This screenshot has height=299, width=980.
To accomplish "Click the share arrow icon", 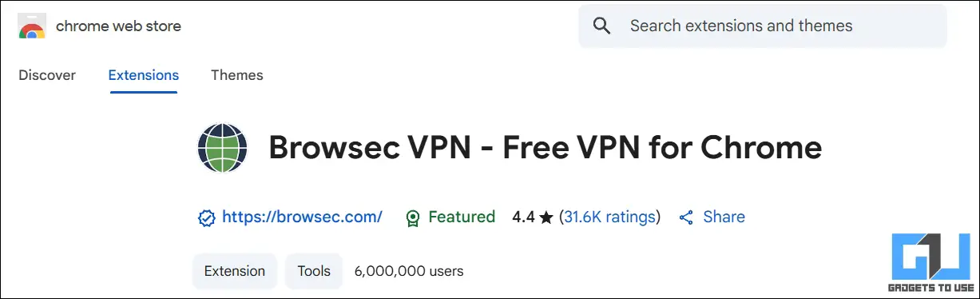I will 685,217.
